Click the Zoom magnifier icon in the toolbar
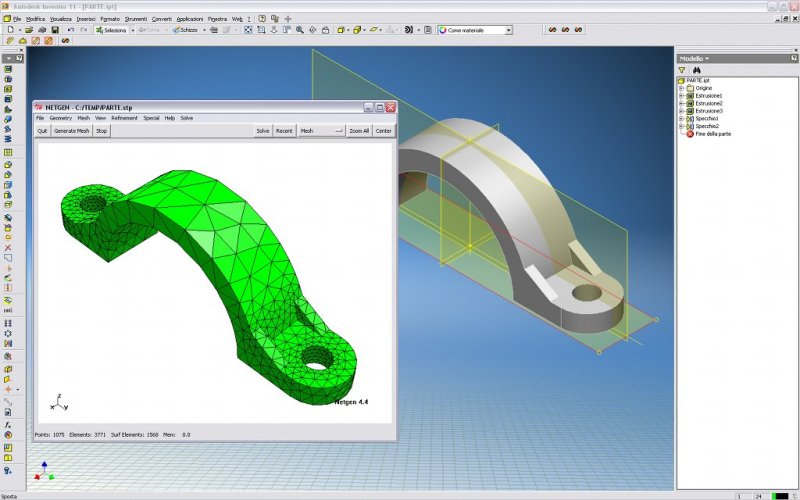Image resolution: width=800 pixels, height=500 pixels. (x=300, y=30)
